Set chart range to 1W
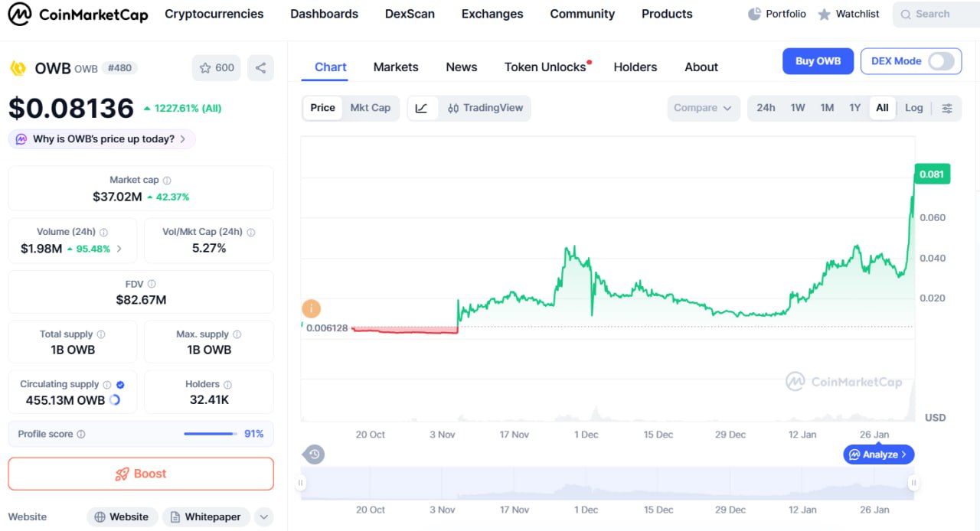Screen dimensions: 980x531 point(798,108)
